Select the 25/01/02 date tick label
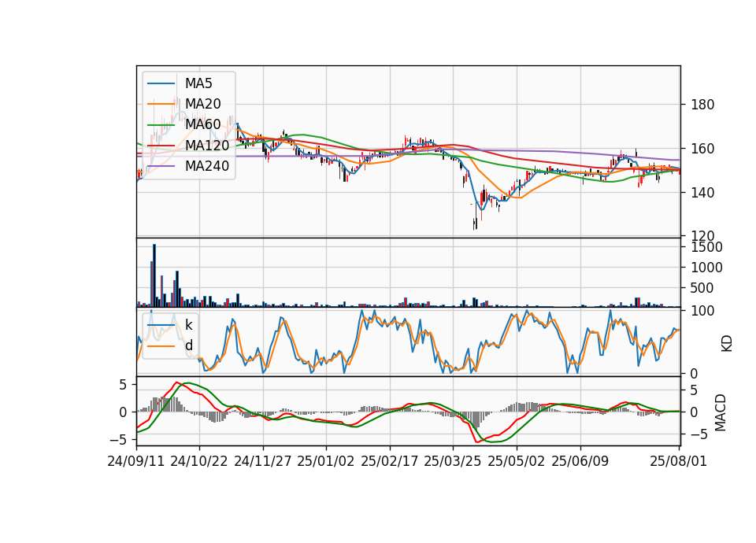 pyautogui.click(x=326, y=461)
